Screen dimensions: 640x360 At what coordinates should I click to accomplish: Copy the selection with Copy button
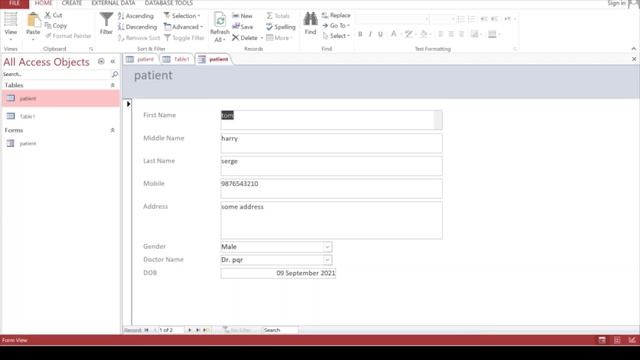pyautogui.click(x=56, y=25)
